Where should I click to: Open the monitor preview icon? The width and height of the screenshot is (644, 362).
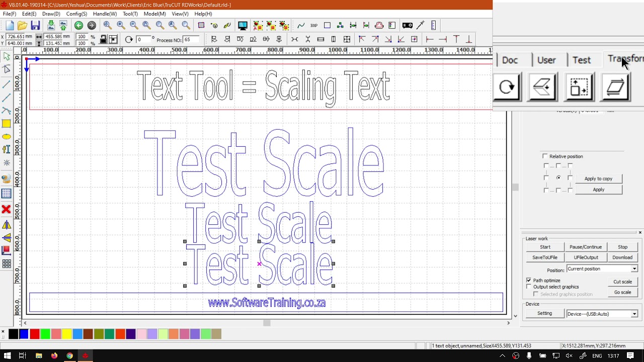243,26
